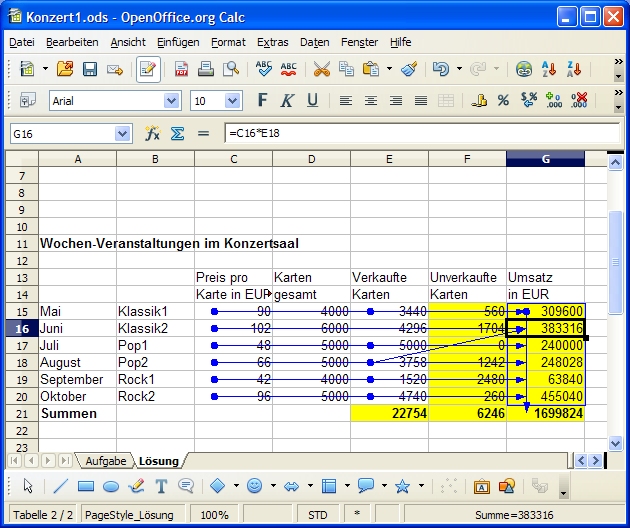Toggle Italic formatting
Viewport: 630px width, 528px height.
[x=287, y=100]
